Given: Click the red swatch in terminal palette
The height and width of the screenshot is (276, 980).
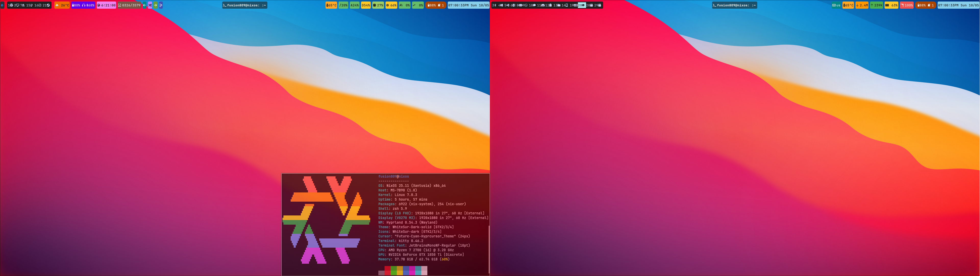Looking at the screenshot, I should 387,271.
